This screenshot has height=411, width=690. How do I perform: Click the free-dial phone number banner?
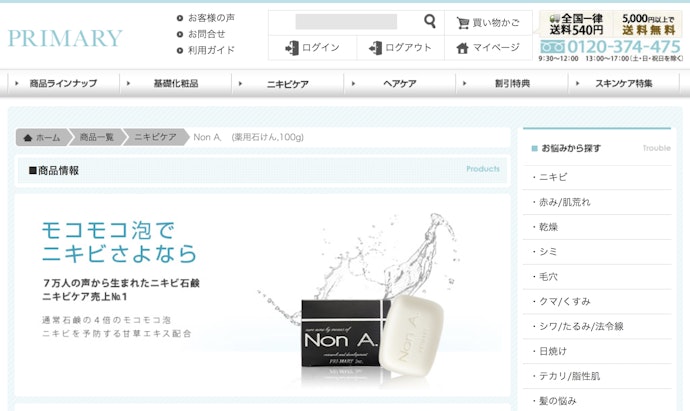610,48
